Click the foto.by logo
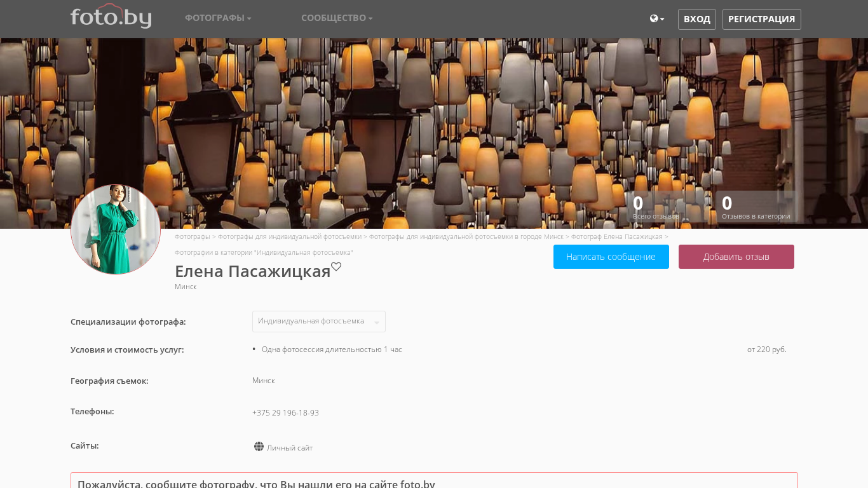The width and height of the screenshot is (868, 488). [111, 17]
